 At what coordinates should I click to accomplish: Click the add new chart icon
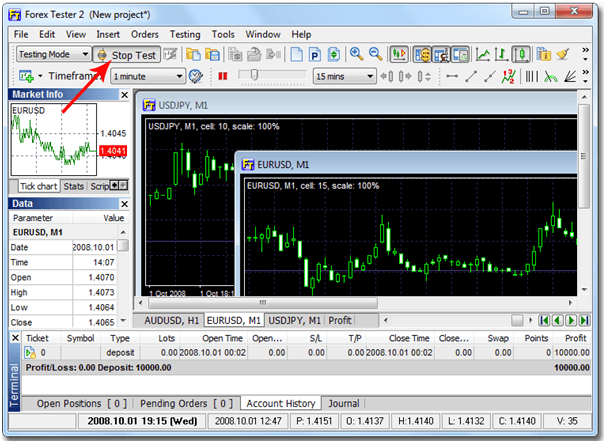click(x=26, y=76)
